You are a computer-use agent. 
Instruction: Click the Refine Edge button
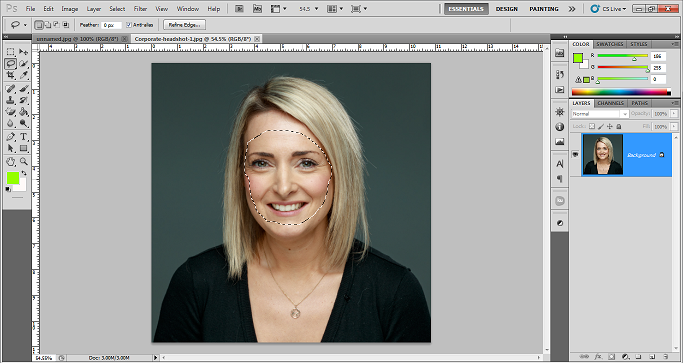click(x=184, y=25)
